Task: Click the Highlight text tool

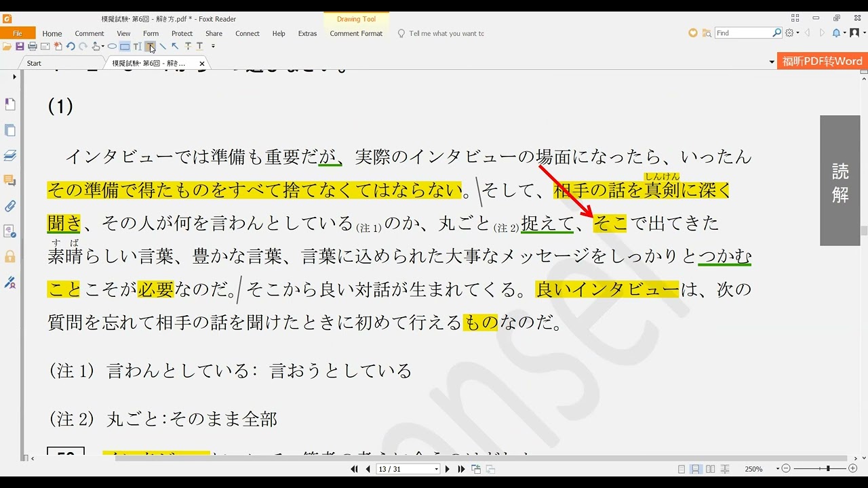Action: pyautogui.click(x=150, y=47)
